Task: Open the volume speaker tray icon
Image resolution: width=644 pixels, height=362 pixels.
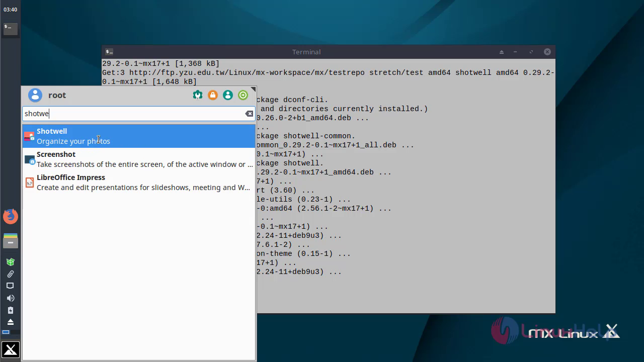Action: [10, 298]
